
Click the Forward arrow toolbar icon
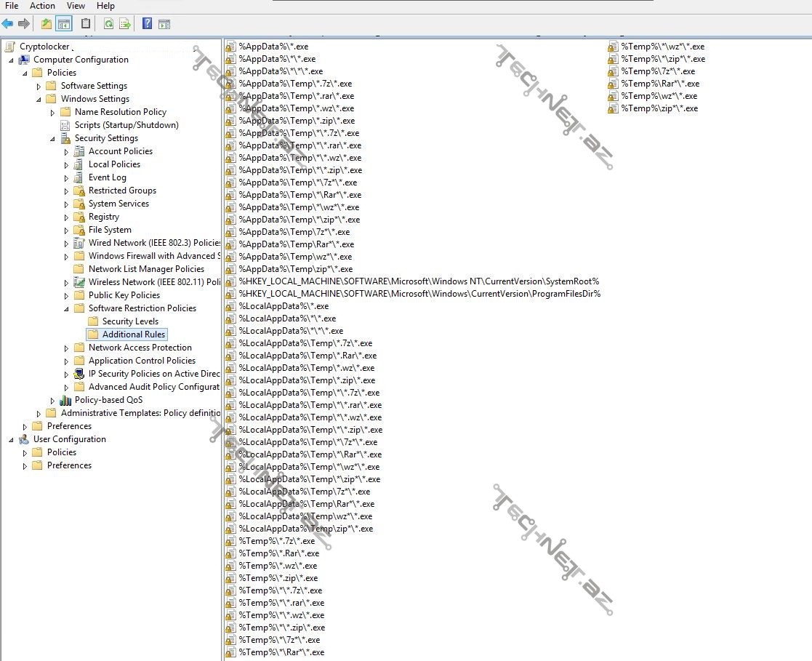click(24, 24)
